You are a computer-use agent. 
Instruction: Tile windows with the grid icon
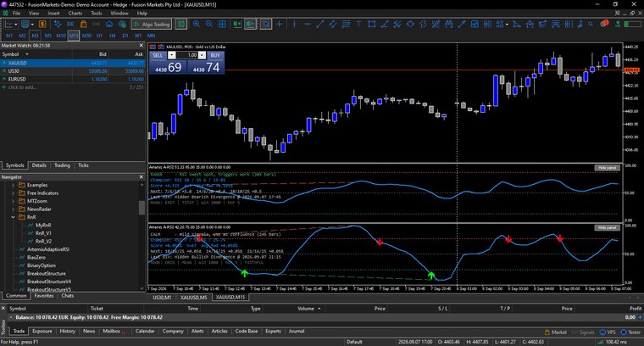tap(223, 25)
